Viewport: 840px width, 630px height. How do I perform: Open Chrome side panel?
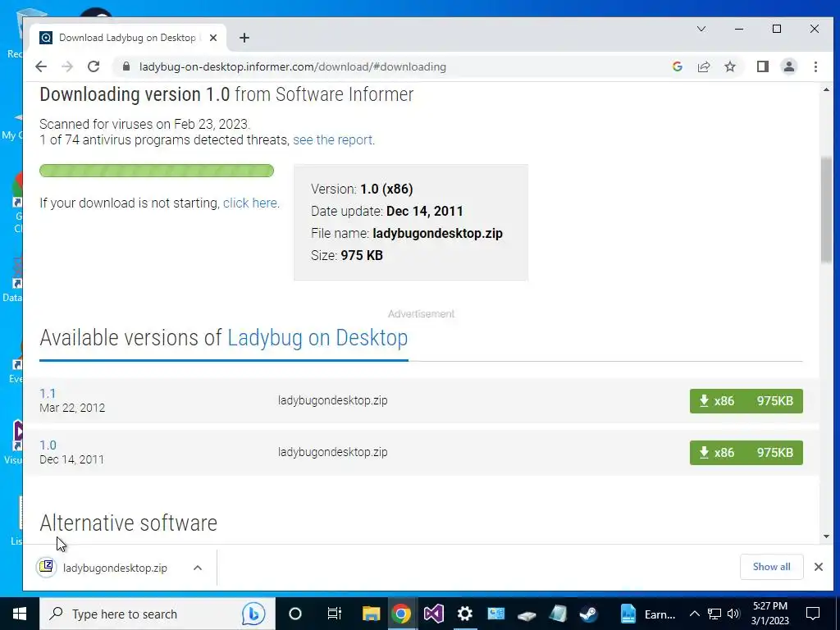tap(762, 66)
